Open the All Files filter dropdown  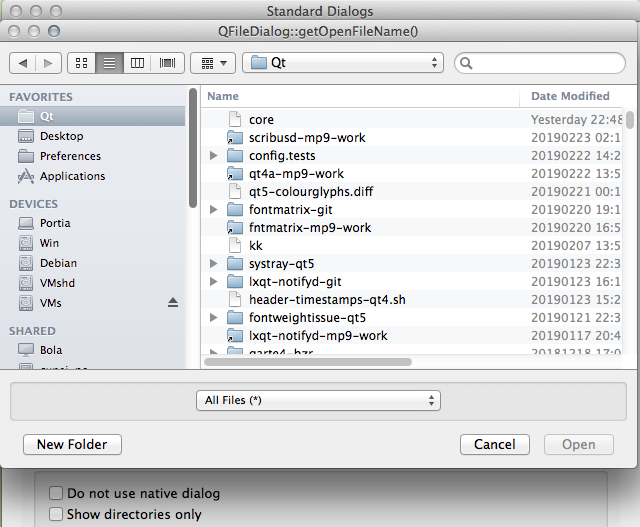coord(319,400)
